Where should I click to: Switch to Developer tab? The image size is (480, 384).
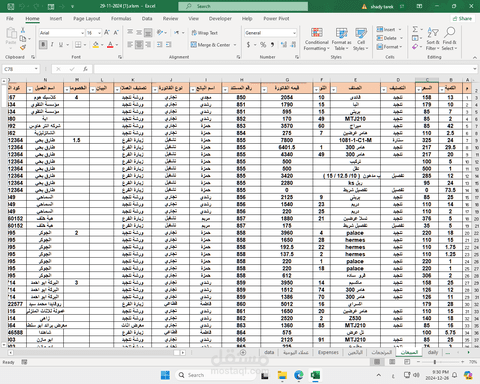220,19
